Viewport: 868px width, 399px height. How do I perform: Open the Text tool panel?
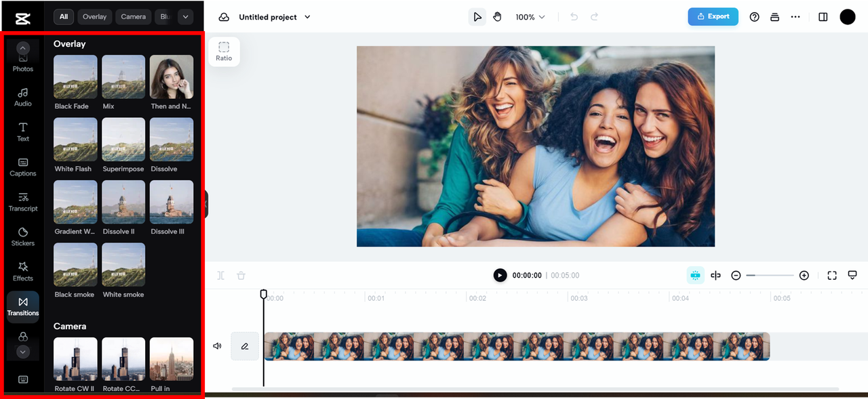[x=23, y=132]
